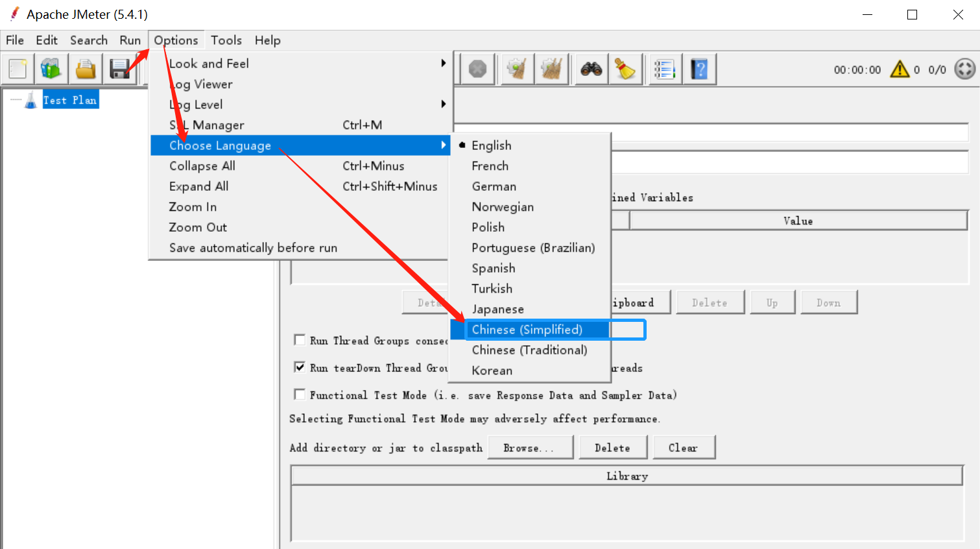Viewport: 980px width, 549px height.
Task: Click the Up button
Action: (772, 302)
